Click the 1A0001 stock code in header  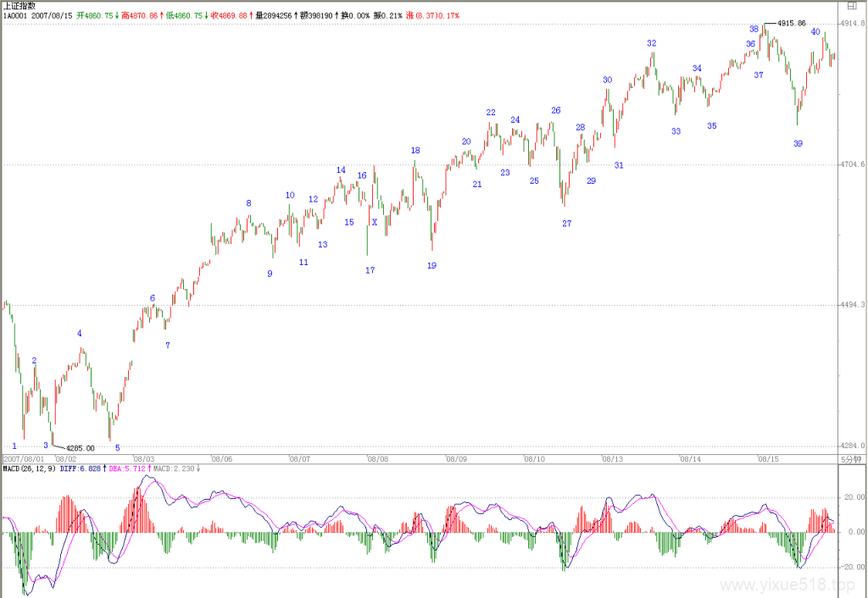coord(15,15)
